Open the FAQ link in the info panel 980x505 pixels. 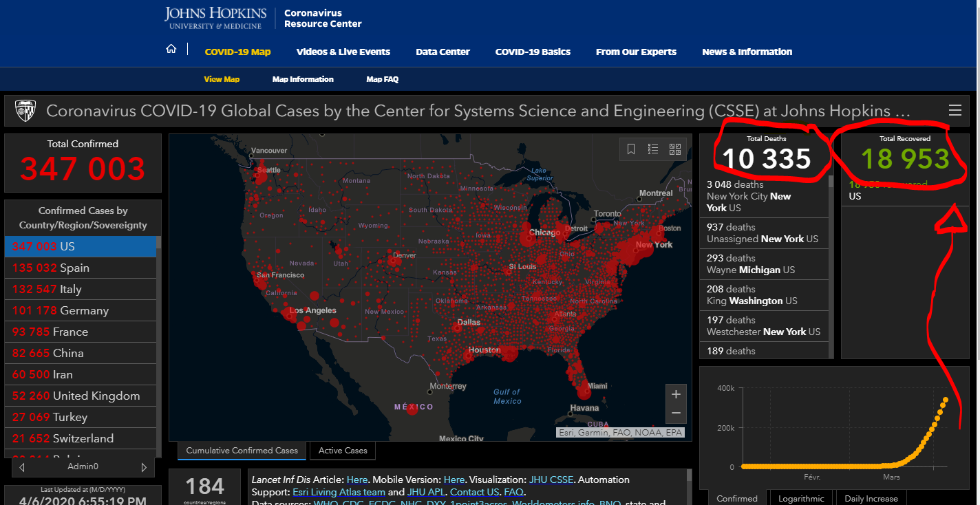click(x=513, y=492)
